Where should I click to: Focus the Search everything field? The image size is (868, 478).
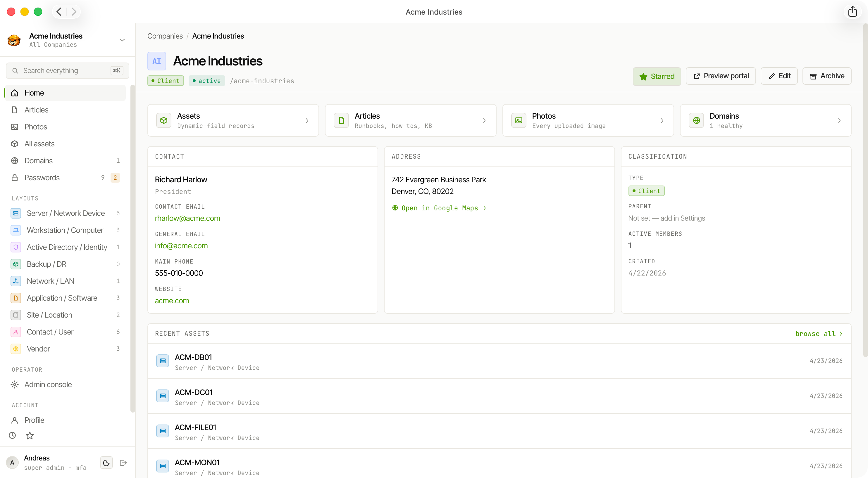(67, 71)
